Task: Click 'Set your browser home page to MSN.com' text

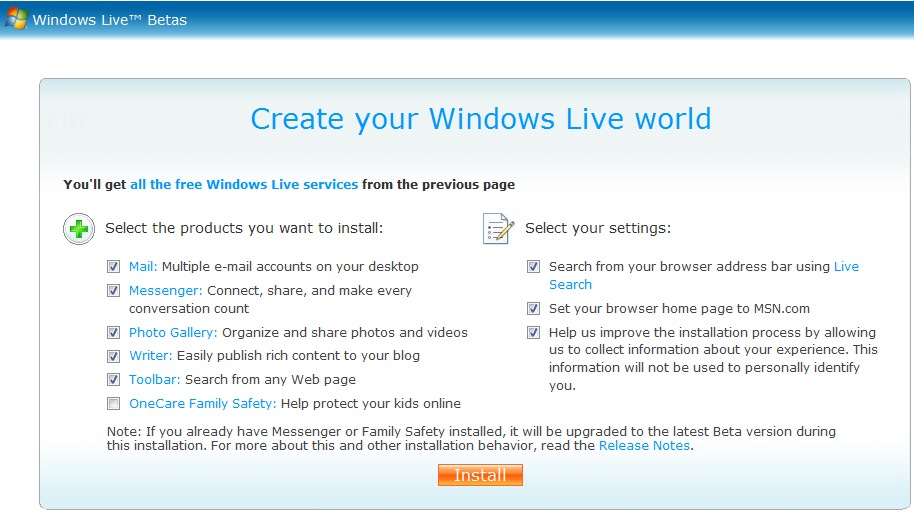Action: pos(679,308)
